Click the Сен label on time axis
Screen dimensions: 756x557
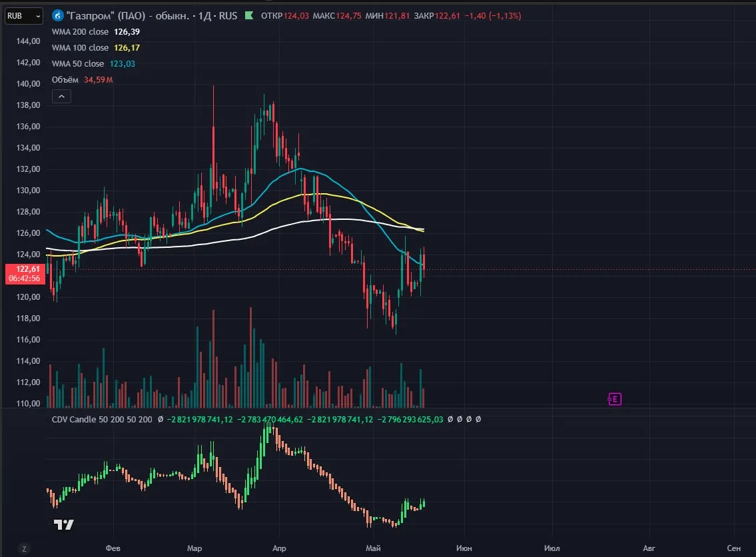pyautogui.click(x=734, y=548)
